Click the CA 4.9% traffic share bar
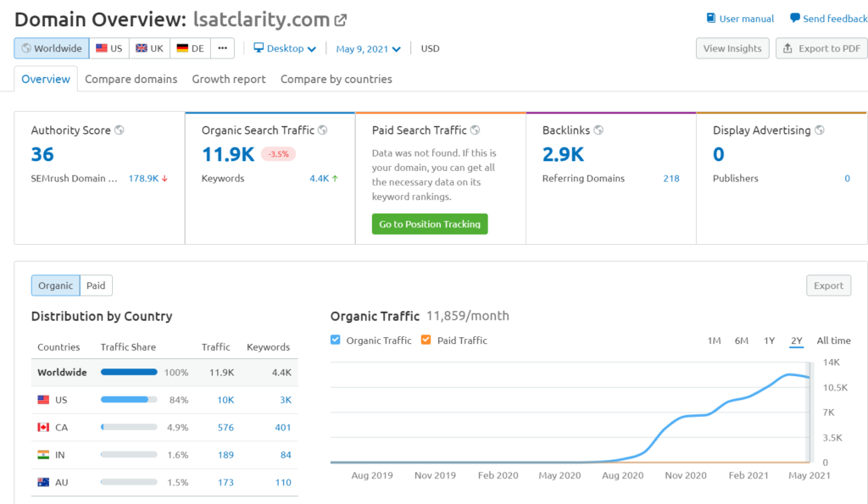Viewport: 868px width, 504px height. pyautogui.click(x=129, y=427)
